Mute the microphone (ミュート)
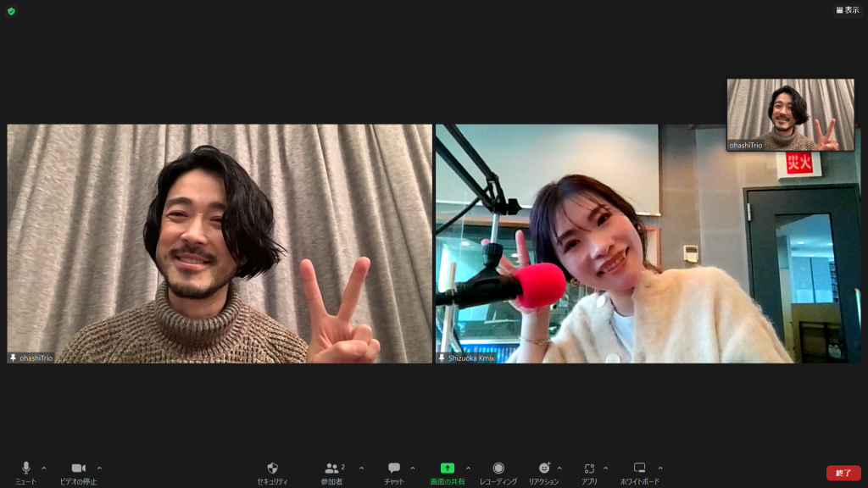This screenshot has height=488, width=868. (25, 469)
